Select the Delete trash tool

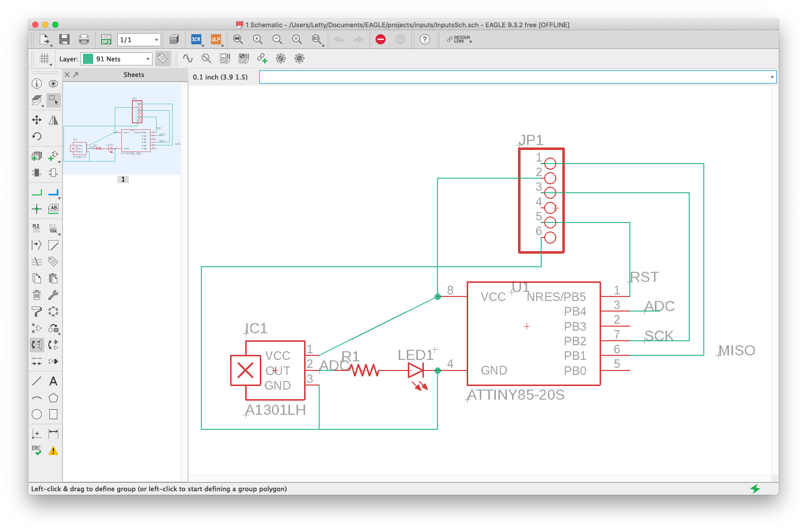tap(37, 295)
